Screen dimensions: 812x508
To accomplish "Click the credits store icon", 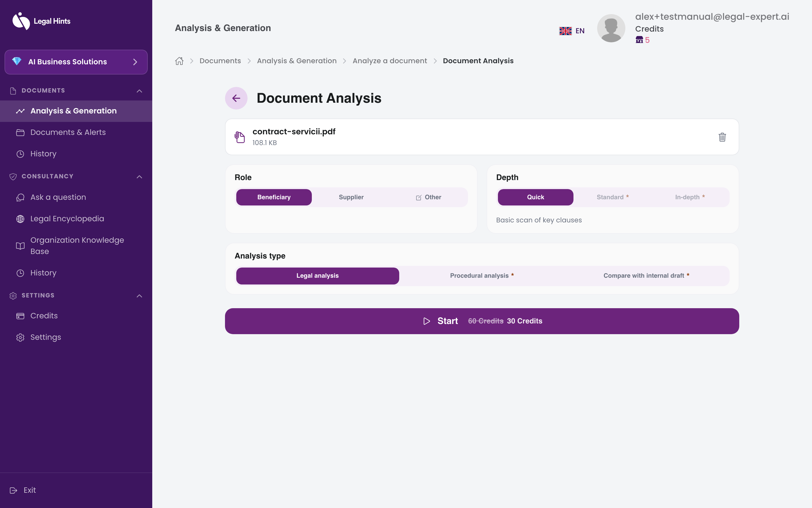I will 639,40.
